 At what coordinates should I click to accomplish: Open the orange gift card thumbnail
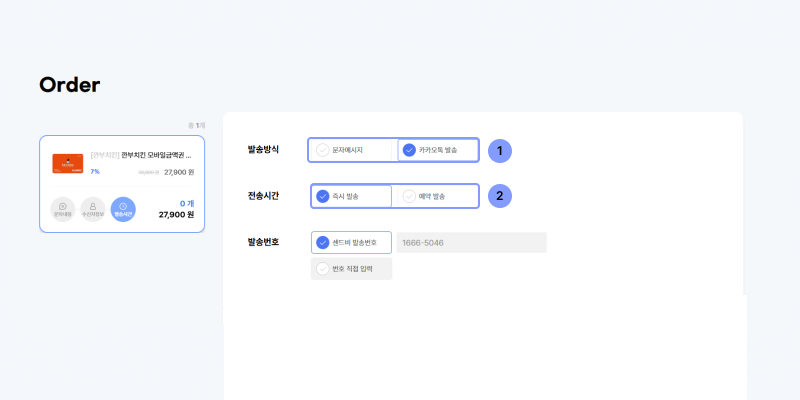pyautogui.click(x=67, y=163)
